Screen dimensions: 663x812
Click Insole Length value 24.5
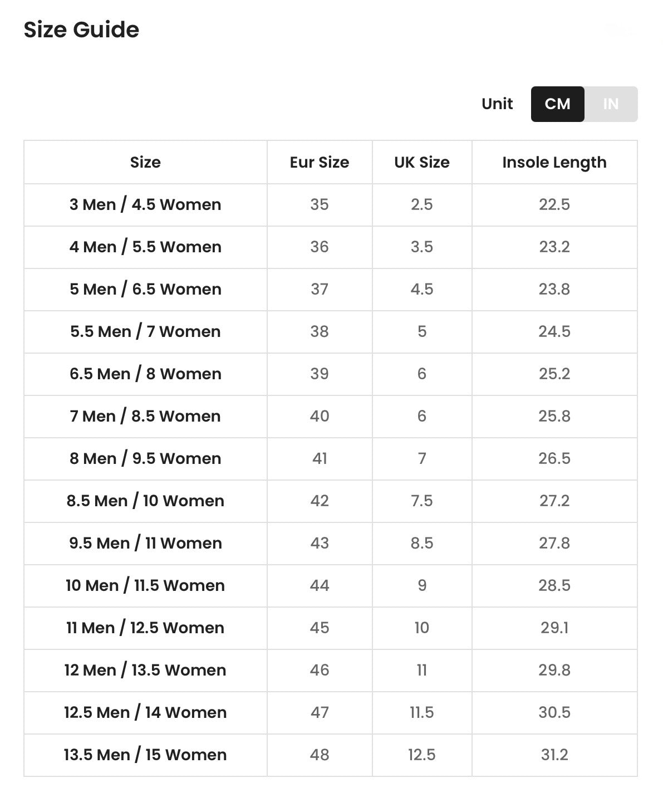tap(554, 331)
